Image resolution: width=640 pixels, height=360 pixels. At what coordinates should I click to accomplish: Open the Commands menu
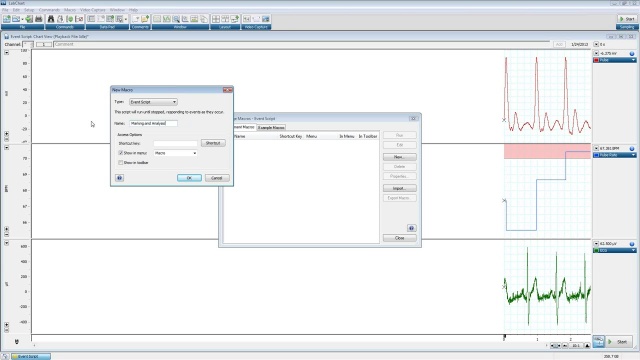[49, 10]
